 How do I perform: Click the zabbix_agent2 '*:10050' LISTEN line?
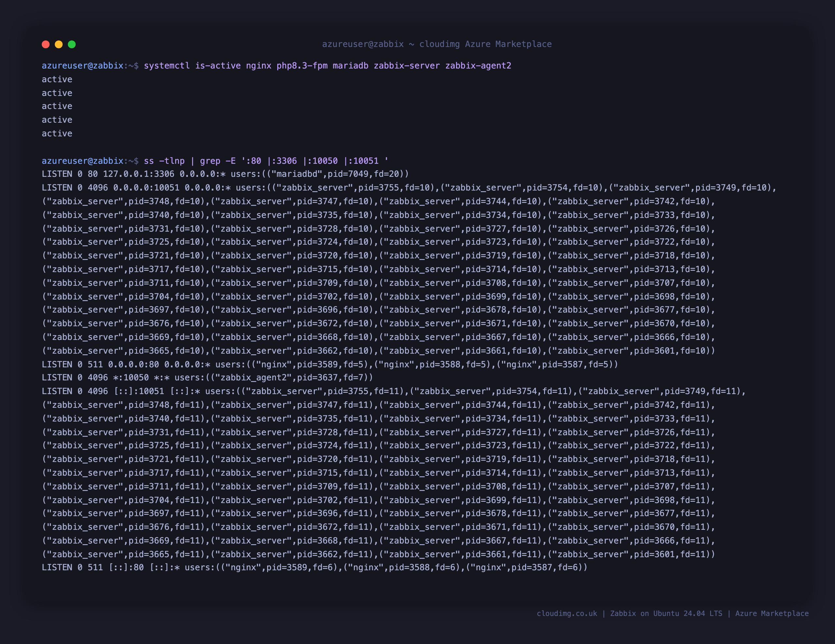[207, 377]
